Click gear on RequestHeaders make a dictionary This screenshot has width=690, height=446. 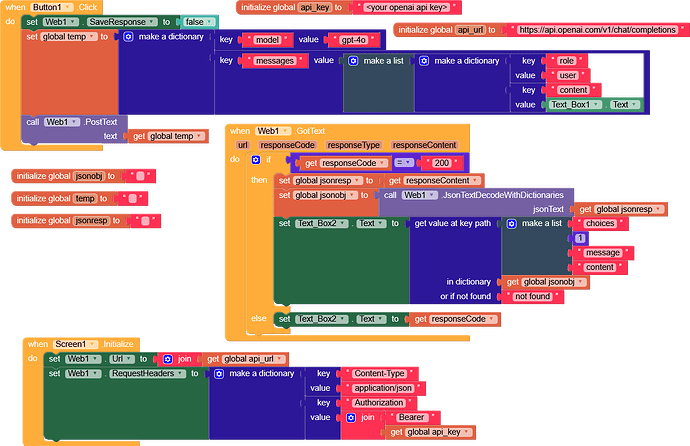[219, 373]
